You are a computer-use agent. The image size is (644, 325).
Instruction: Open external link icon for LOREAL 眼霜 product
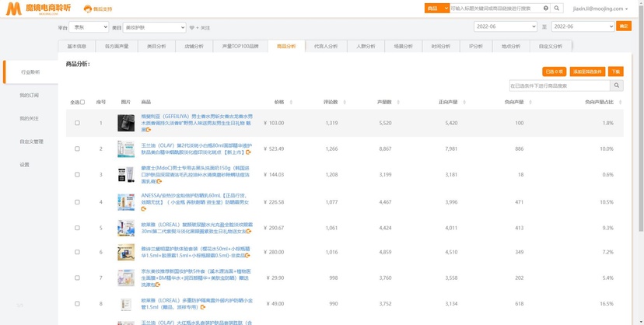point(249,232)
